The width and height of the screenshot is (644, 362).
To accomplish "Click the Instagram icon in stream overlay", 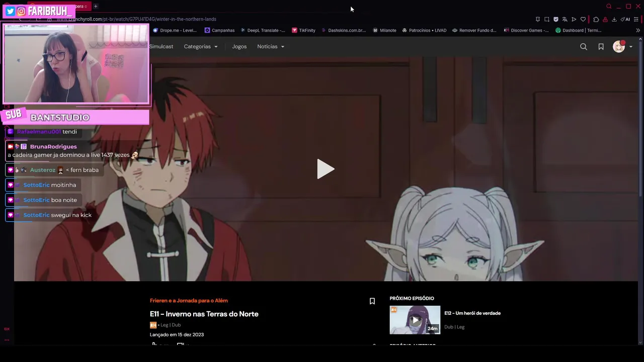I will 21,11.
